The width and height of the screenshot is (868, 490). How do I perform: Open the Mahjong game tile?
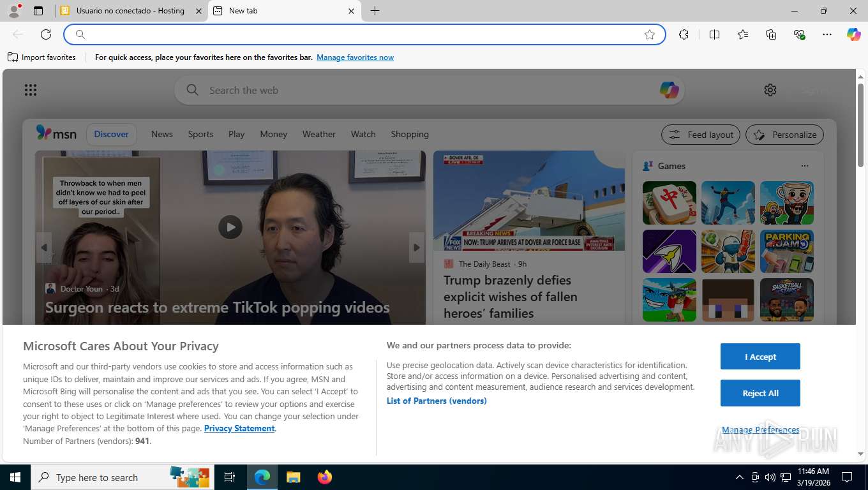(670, 203)
